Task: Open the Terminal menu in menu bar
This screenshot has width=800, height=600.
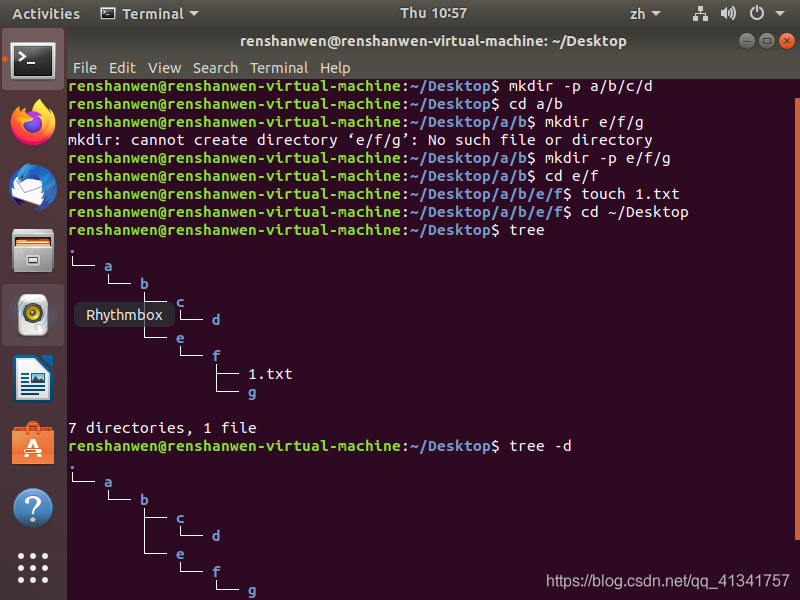Action: 279,68
